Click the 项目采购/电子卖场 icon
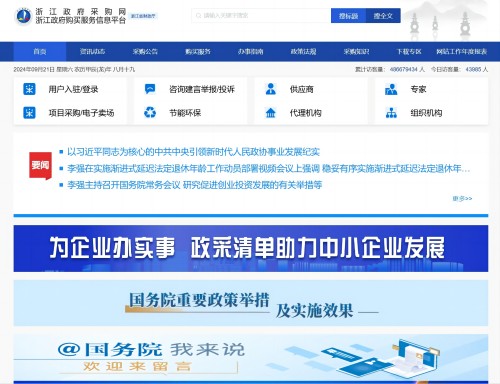The width and height of the screenshot is (500, 384). [x=29, y=113]
